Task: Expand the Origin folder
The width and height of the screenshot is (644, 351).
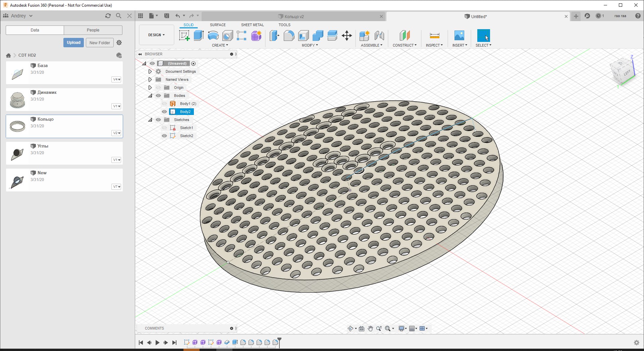Action: coord(150,87)
